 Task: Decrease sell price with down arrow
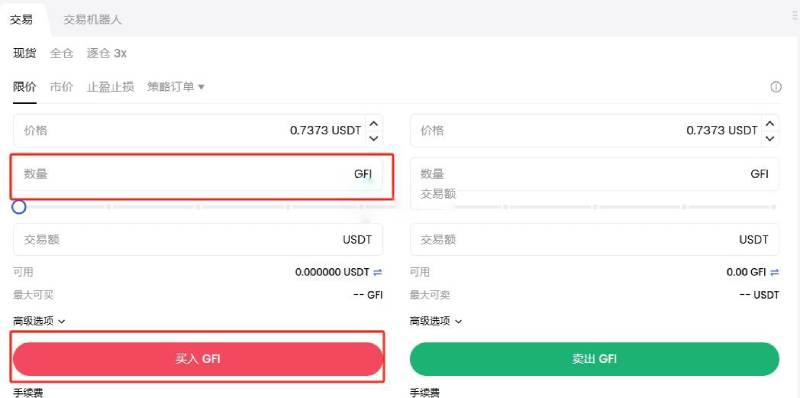(770, 138)
